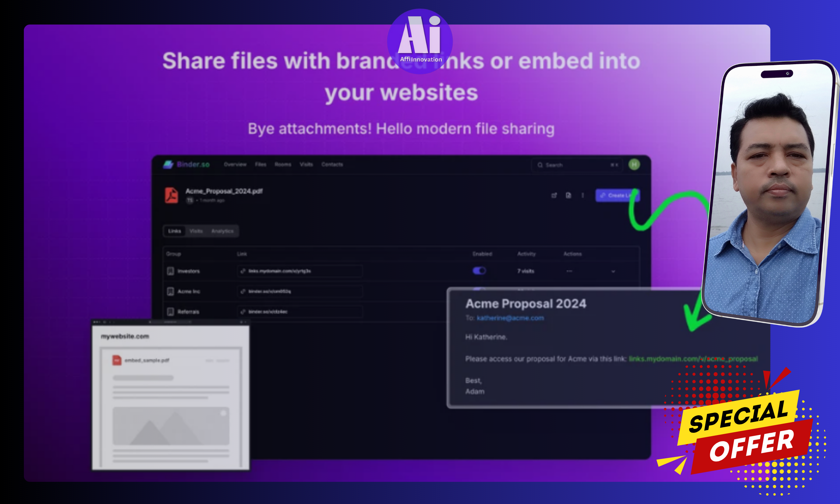The height and width of the screenshot is (504, 840).
Task: Select the Acme_Proposal_2024.pdf file title
Action: point(224,191)
